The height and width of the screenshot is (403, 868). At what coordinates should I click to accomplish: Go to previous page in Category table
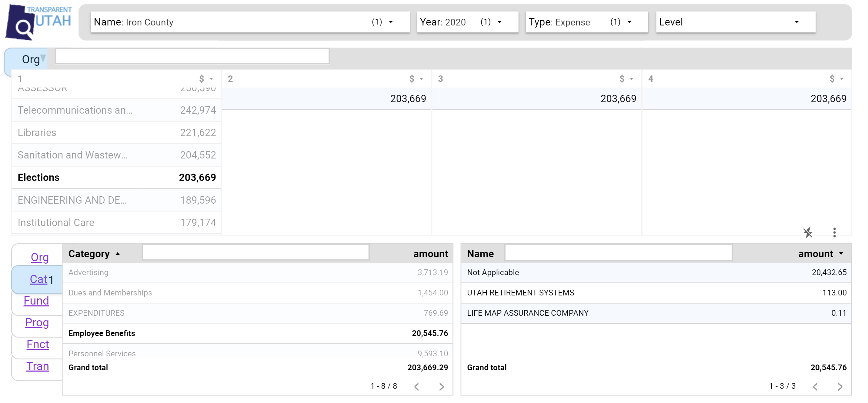coord(417,387)
